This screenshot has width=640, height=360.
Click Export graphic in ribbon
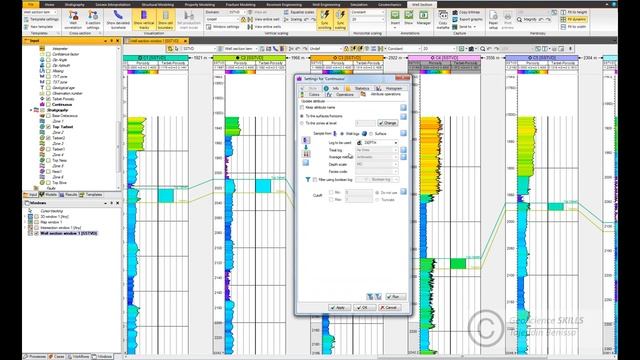467,19
